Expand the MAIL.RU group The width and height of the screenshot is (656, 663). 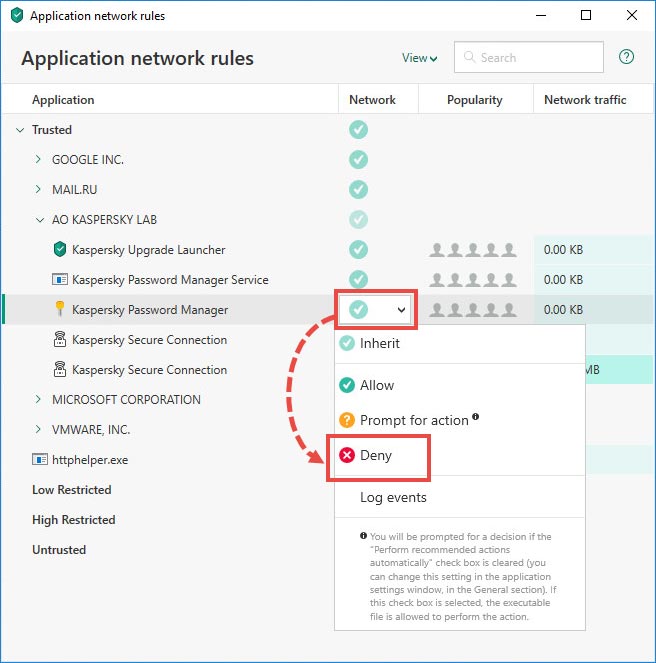(x=38, y=189)
